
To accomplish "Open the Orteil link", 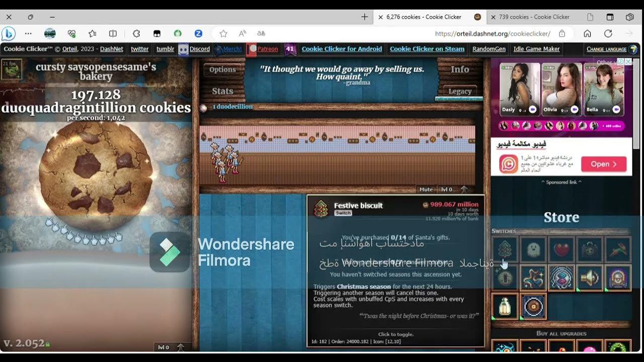I will [69, 49].
